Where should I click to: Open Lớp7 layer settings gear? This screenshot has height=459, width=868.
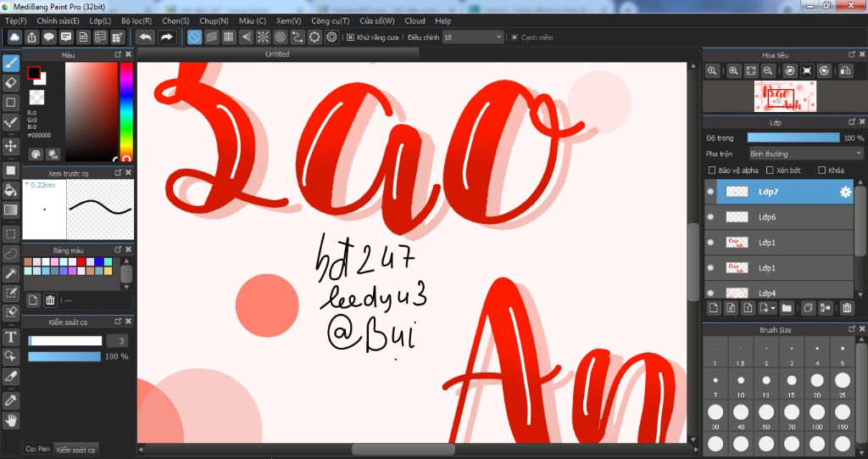coord(845,192)
